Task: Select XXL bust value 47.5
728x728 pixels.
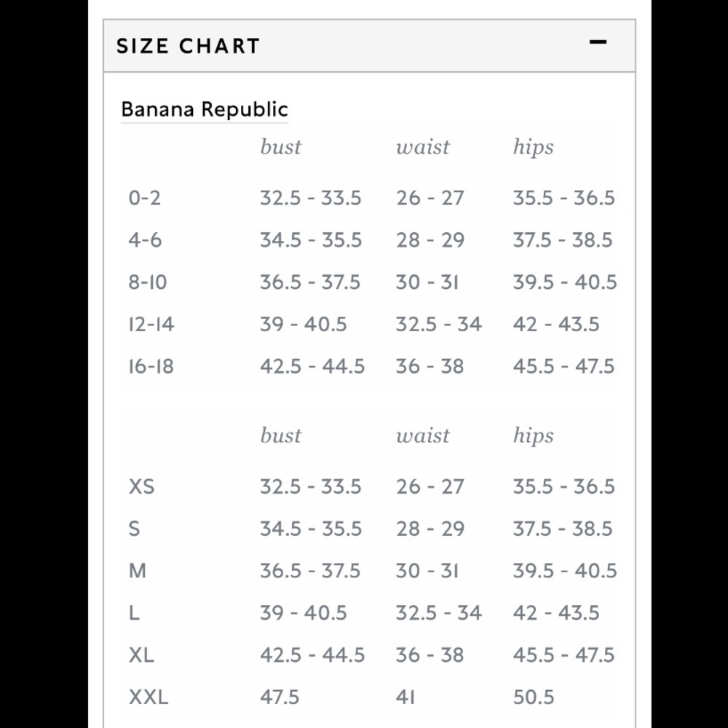Action: coord(280,697)
